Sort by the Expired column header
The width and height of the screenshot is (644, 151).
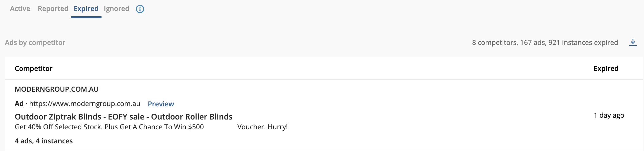pyautogui.click(x=606, y=68)
